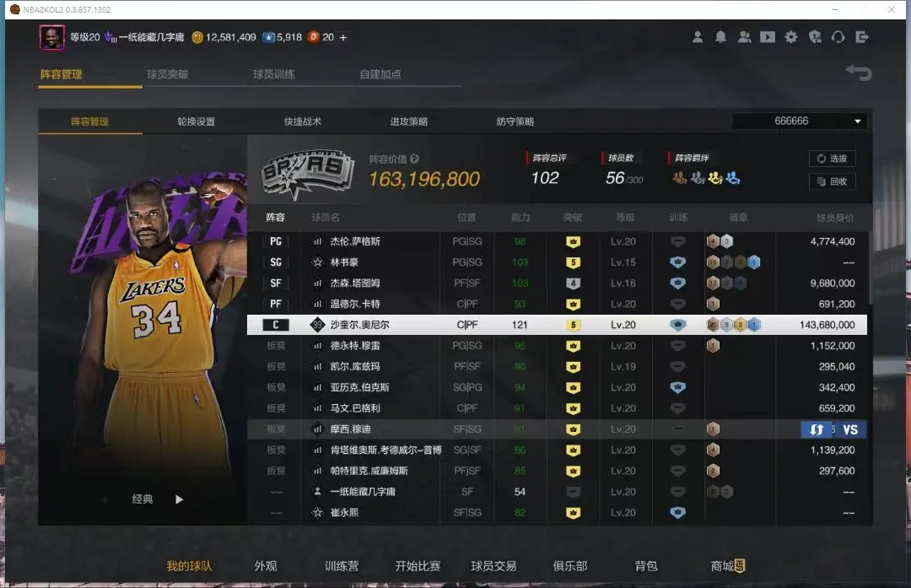Screen dimensions: 911x588
Task: Toggle training badge for 亚历克.伯克斯
Action: pos(677,387)
